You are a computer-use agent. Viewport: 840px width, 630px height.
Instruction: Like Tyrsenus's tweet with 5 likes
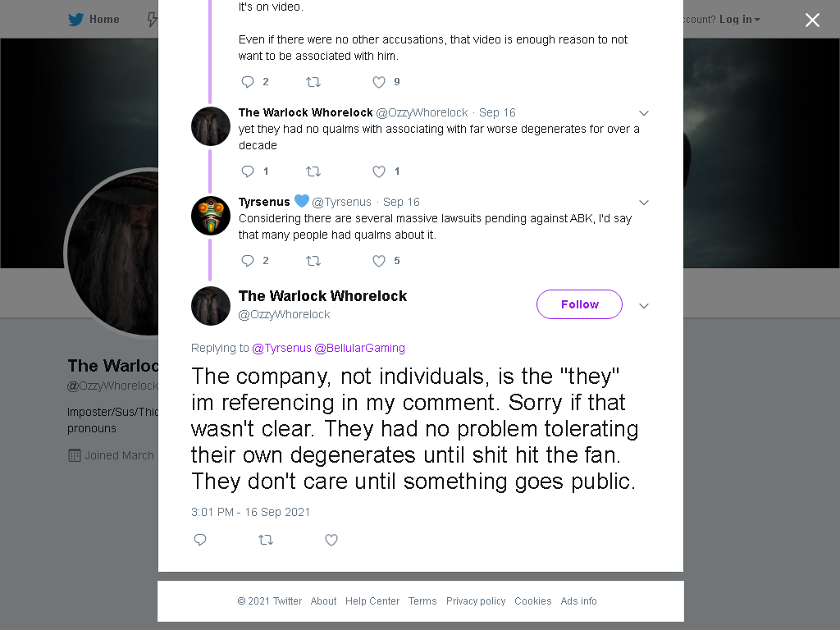379,261
